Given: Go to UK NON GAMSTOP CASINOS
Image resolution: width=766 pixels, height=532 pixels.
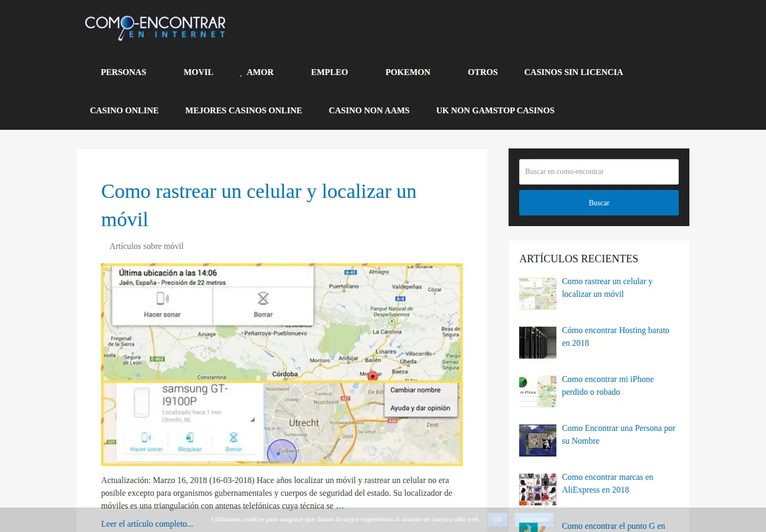Looking at the screenshot, I should click(x=495, y=111).
